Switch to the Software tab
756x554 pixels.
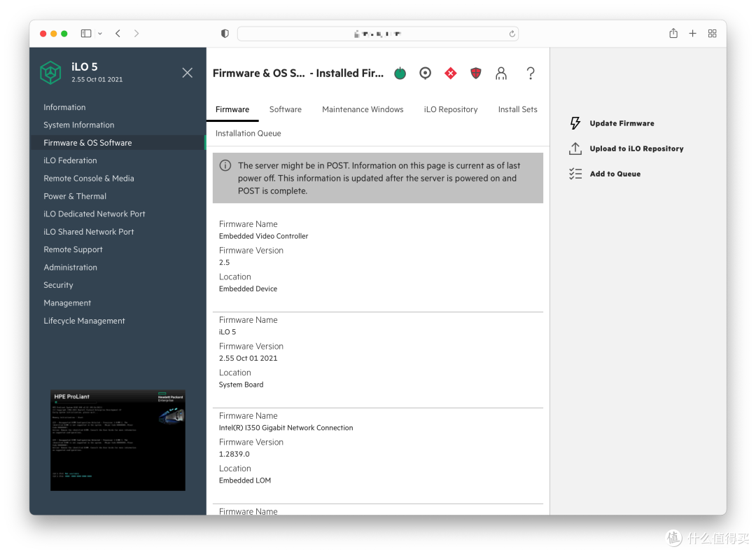(x=285, y=109)
